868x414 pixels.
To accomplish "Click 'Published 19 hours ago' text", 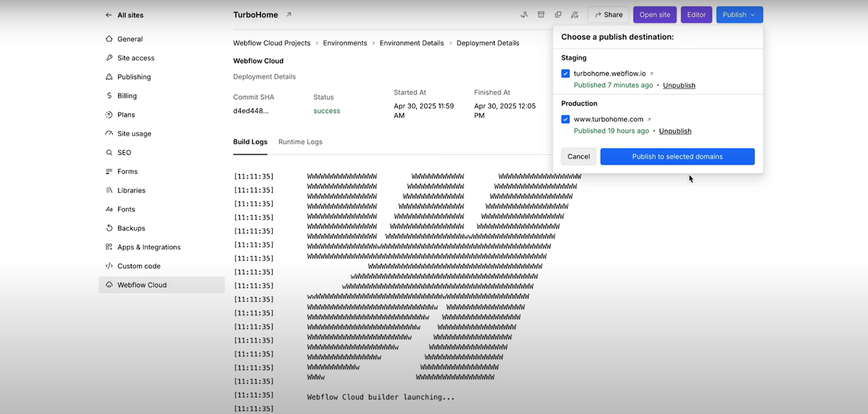I will (611, 131).
